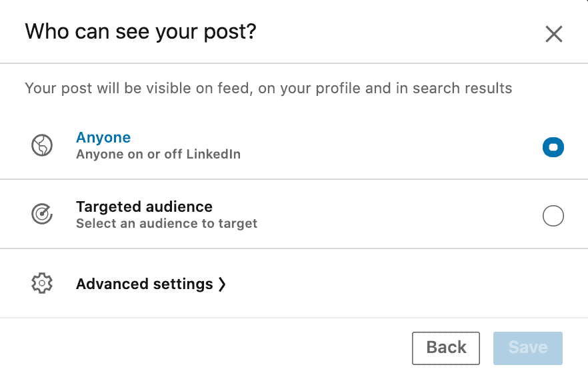588x377 pixels.
Task: Close the post visibility dialog
Action: 553,34
